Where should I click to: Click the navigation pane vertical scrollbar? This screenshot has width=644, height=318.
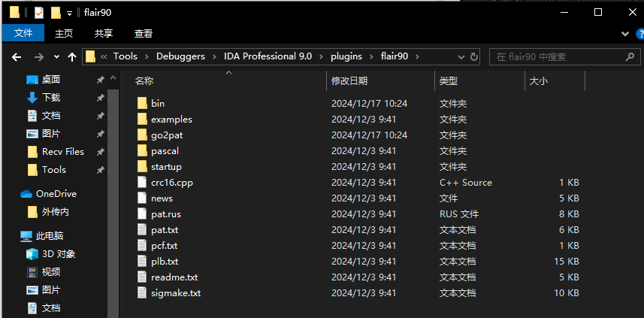click(113, 188)
